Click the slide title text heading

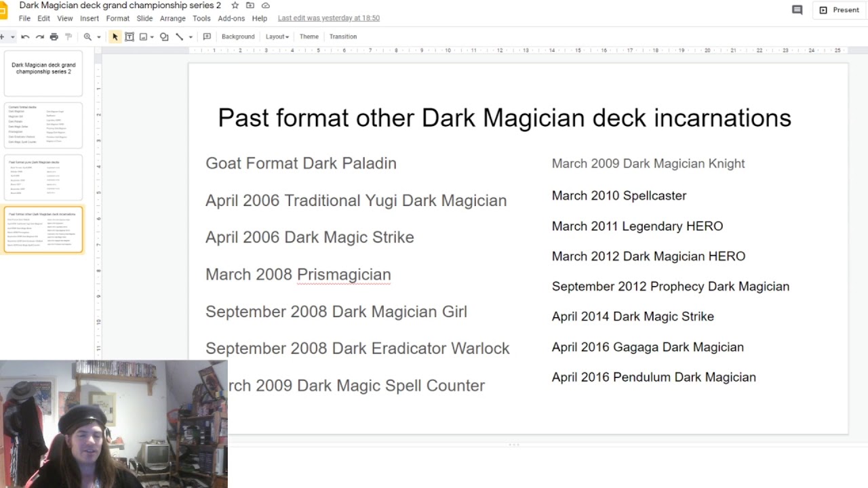pos(505,118)
